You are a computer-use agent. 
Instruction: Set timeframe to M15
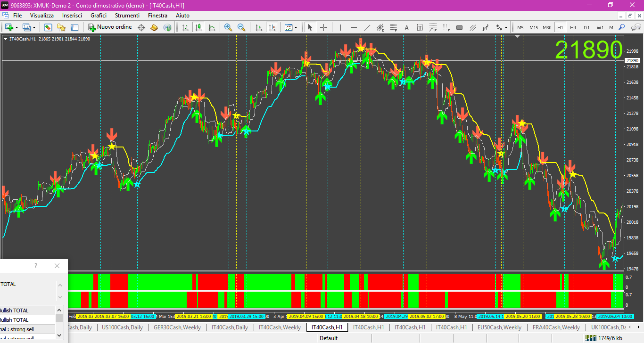pyautogui.click(x=534, y=27)
